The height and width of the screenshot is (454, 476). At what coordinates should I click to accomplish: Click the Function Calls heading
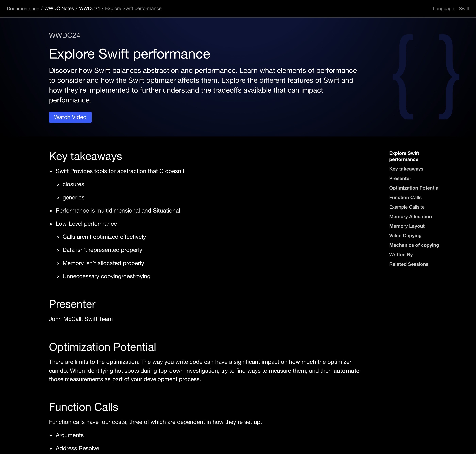tap(84, 407)
